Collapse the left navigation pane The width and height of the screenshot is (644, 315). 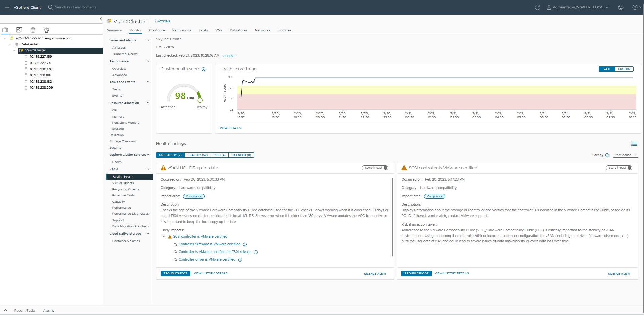tap(101, 19)
